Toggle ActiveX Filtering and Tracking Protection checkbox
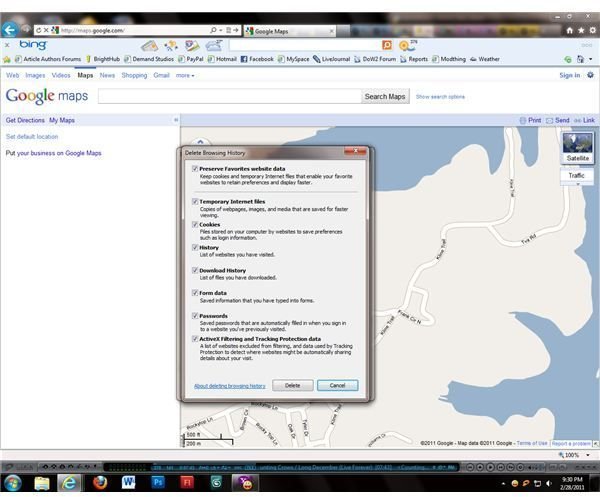This screenshot has width=600, height=497. coord(195,339)
